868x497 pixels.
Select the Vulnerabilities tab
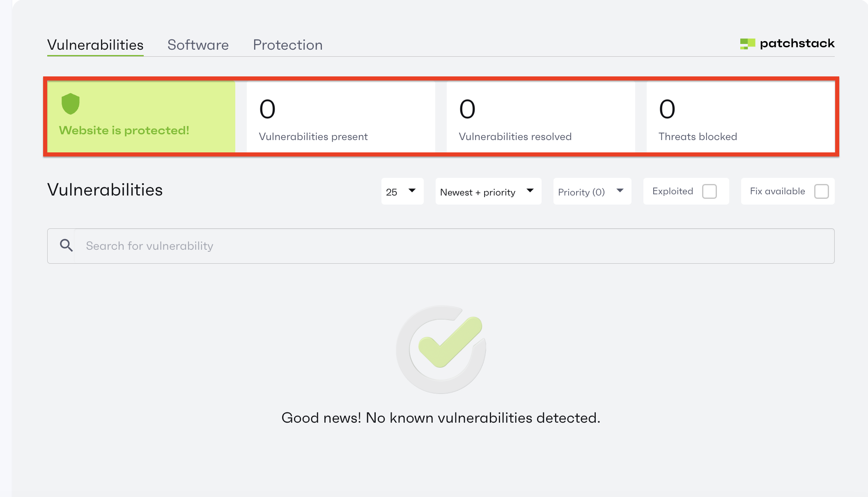coord(95,45)
